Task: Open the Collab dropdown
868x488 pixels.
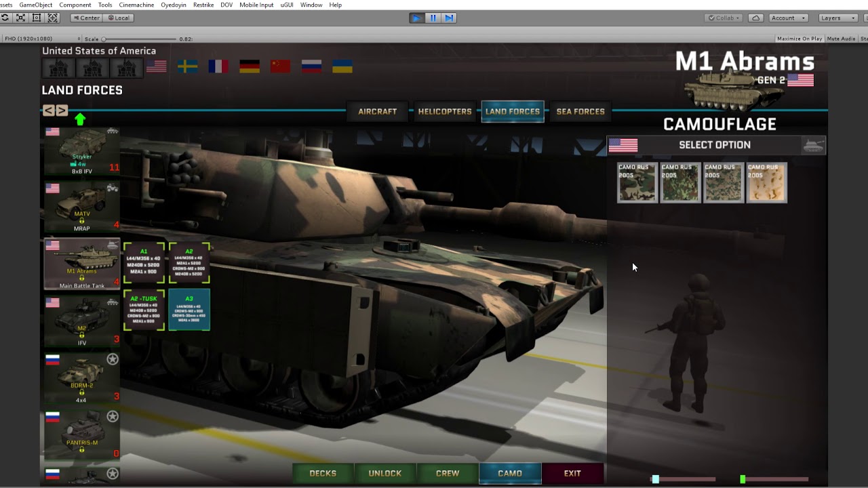Action: pos(724,18)
